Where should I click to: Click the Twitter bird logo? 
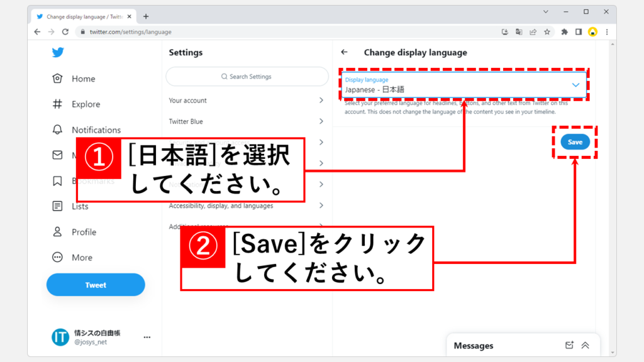58,53
